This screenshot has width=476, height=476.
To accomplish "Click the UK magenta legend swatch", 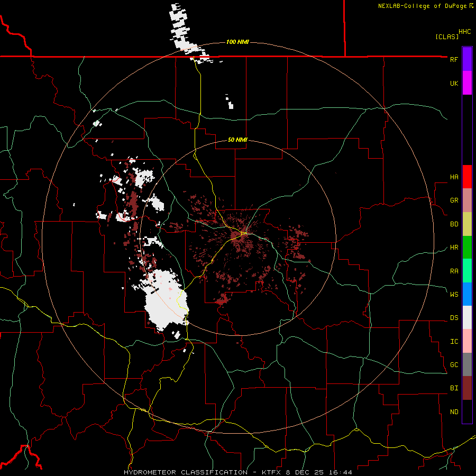I will [x=467, y=83].
